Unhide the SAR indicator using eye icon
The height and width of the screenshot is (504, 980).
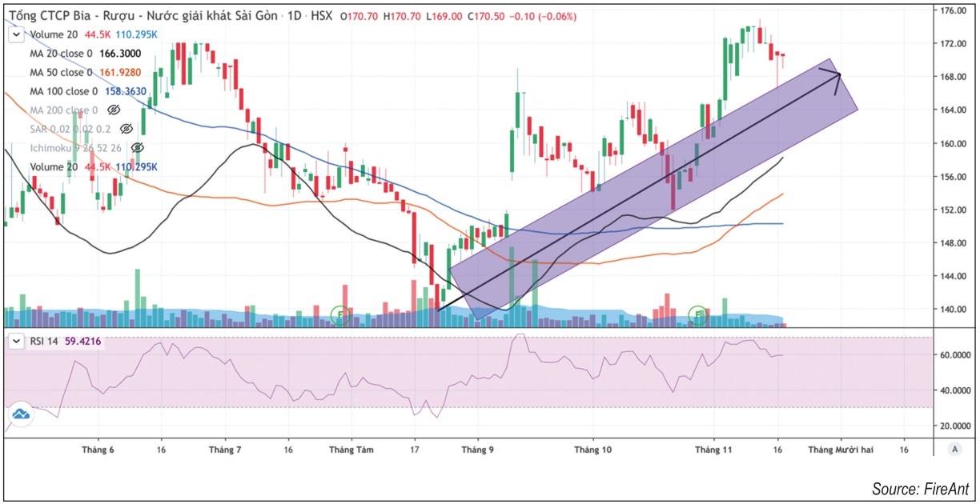(x=126, y=129)
